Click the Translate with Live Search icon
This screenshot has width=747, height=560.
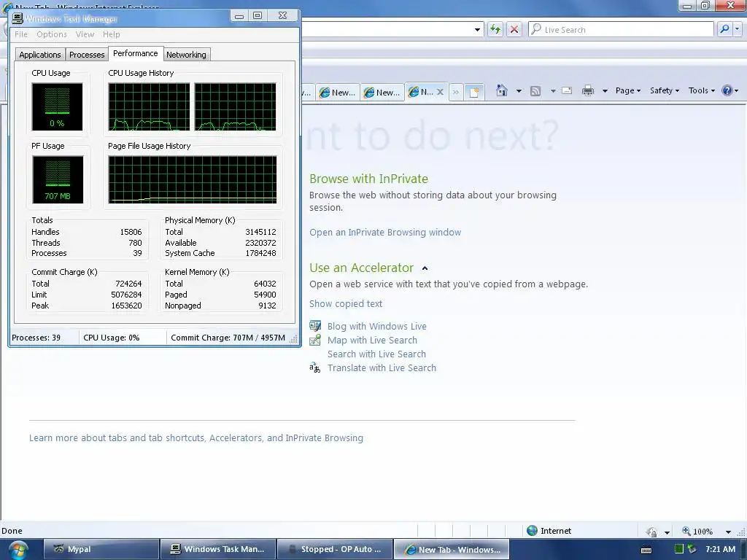click(x=315, y=367)
